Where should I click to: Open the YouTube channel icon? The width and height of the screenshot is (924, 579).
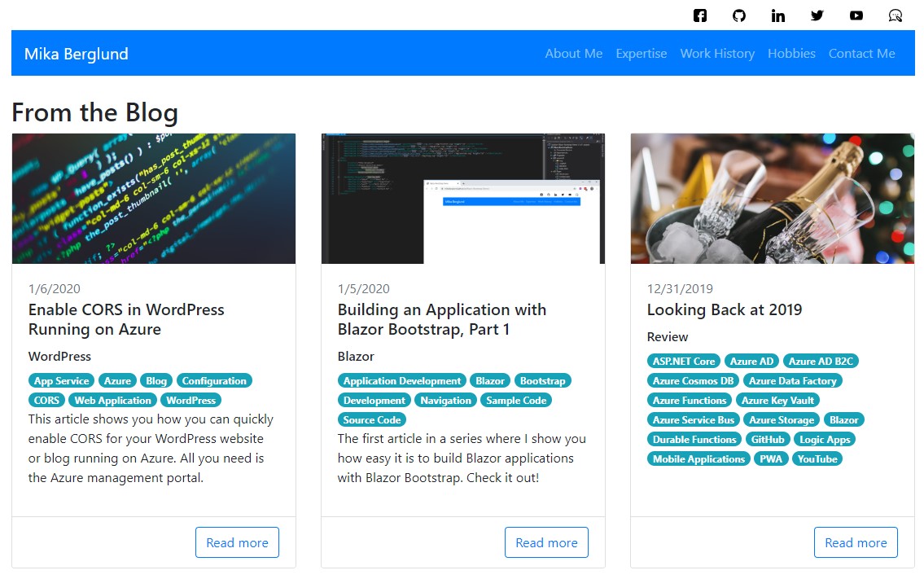point(856,15)
